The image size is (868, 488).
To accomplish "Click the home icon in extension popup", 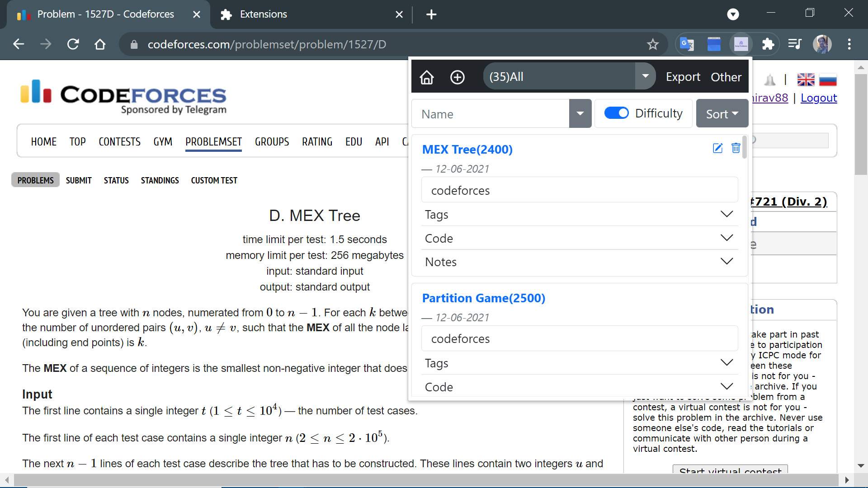I will coord(426,77).
